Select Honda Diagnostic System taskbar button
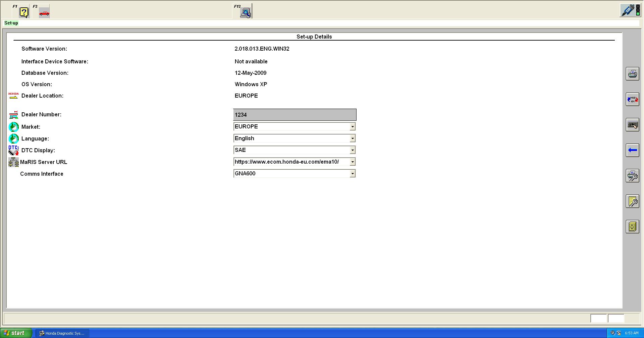 [62, 333]
